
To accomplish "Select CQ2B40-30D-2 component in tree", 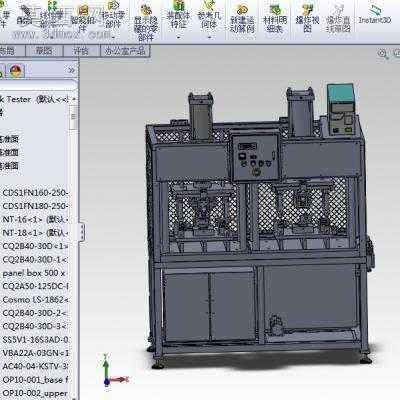I will [35, 313].
